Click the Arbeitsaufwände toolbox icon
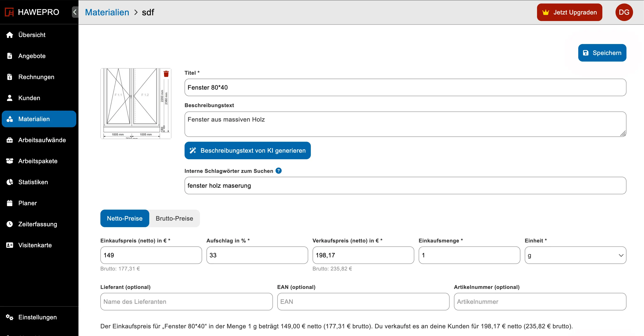This screenshot has width=644, height=336. [9, 140]
